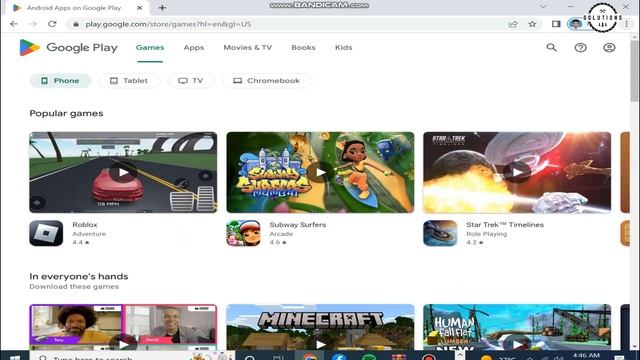640x360 pixels.
Task: Open the Chrome profile avatar
Action: pyautogui.click(x=575, y=24)
